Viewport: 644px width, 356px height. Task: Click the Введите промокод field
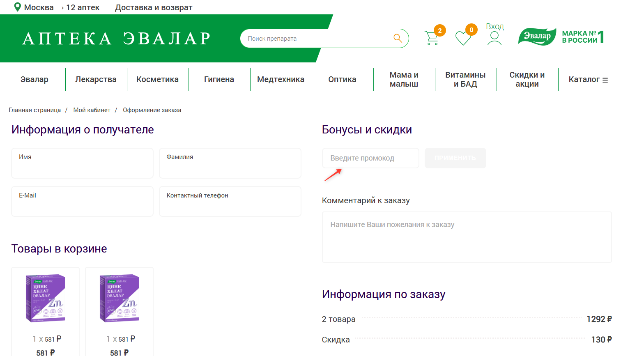tap(370, 158)
